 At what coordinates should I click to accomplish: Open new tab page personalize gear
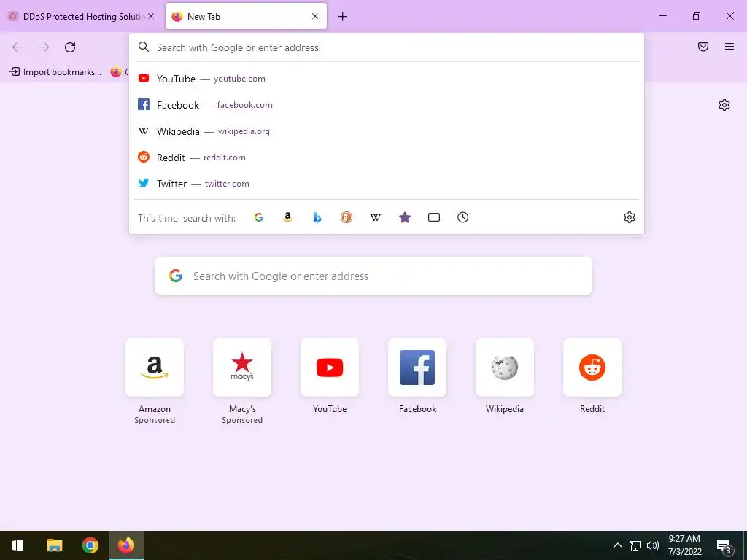click(x=724, y=105)
